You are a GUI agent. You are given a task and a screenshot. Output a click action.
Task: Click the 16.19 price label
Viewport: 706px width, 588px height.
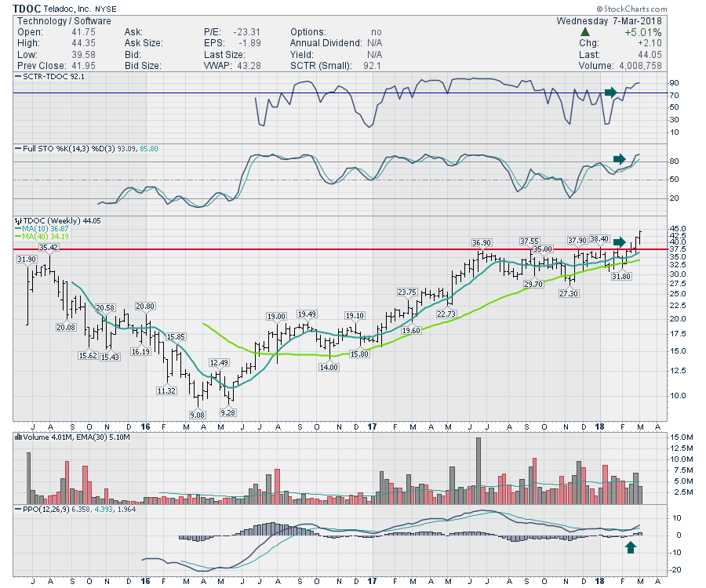pos(141,351)
